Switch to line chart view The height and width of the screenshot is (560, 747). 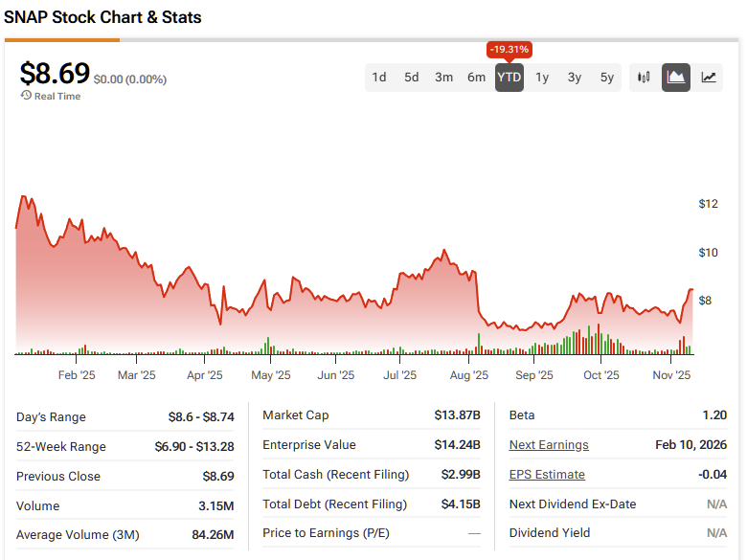tap(709, 78)
